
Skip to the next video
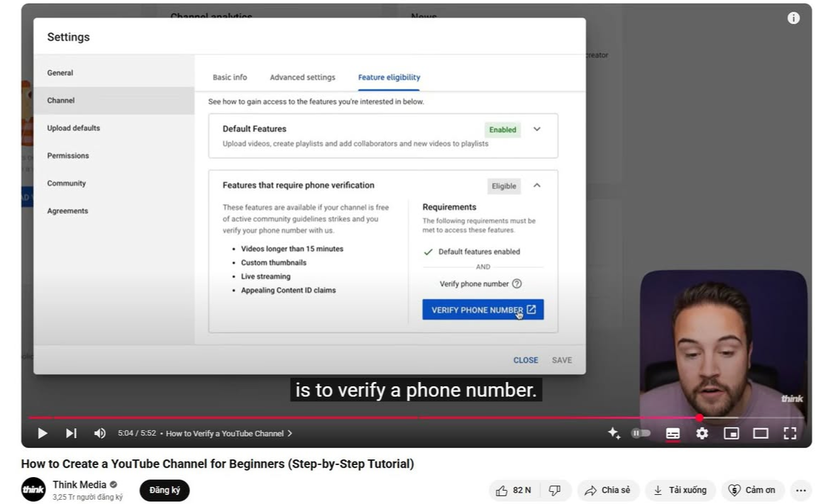71,433
